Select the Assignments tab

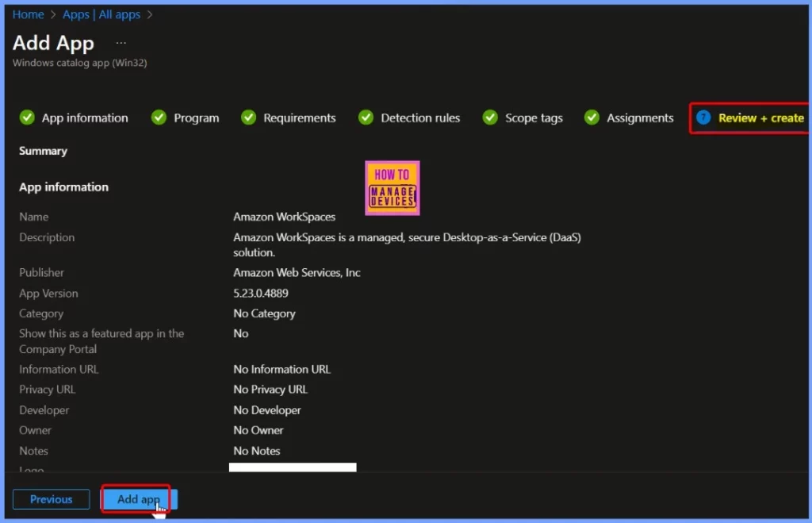[640, 118]
